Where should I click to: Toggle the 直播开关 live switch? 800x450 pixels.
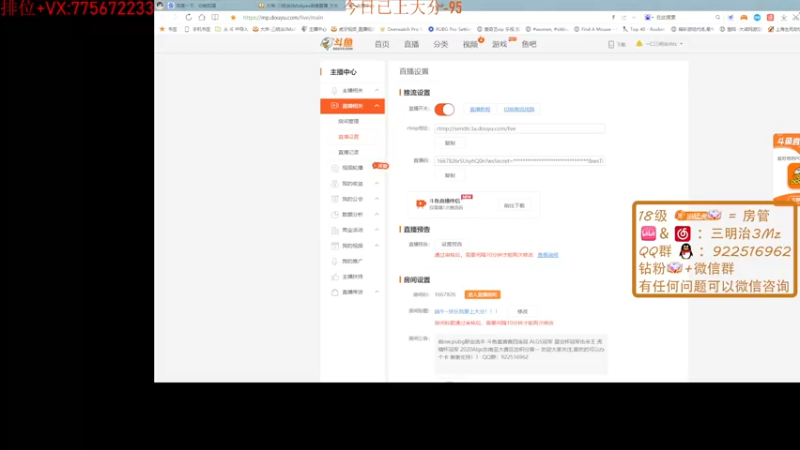coord(444,109)
